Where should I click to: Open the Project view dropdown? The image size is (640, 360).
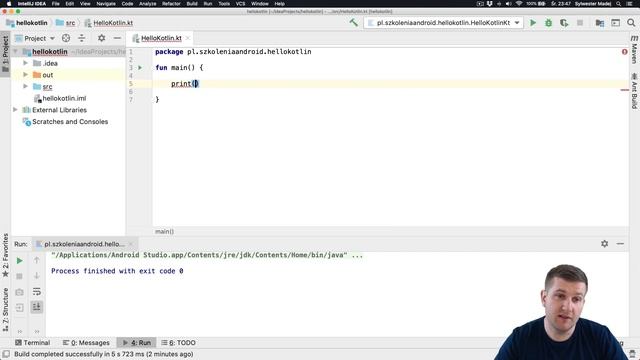tap(35, 38)
